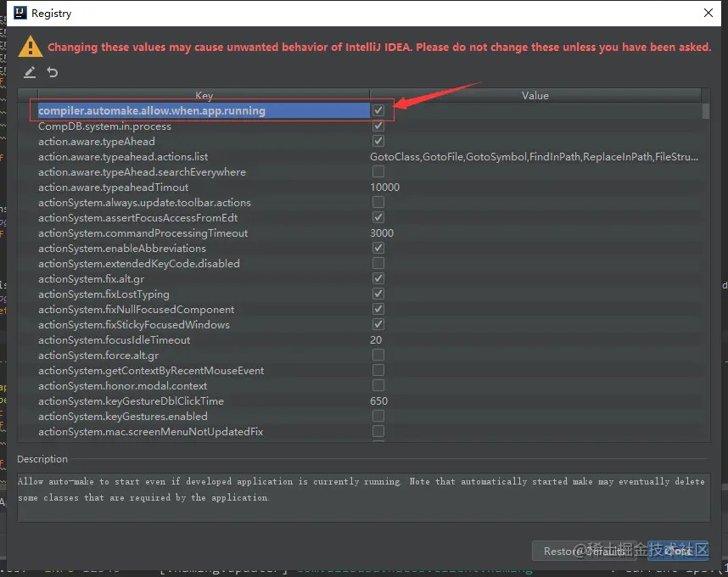Toggle the CompDB.system.in.process checkbox

[x=378, y=126]
